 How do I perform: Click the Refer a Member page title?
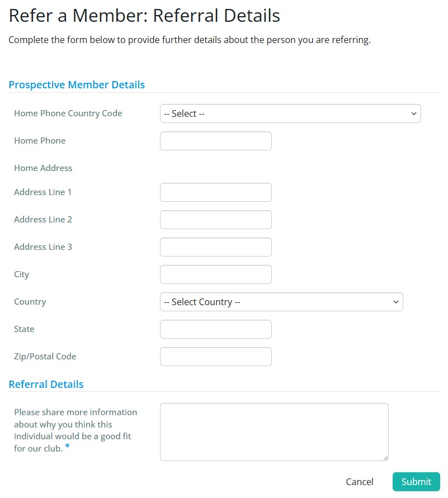pos(144,16)
